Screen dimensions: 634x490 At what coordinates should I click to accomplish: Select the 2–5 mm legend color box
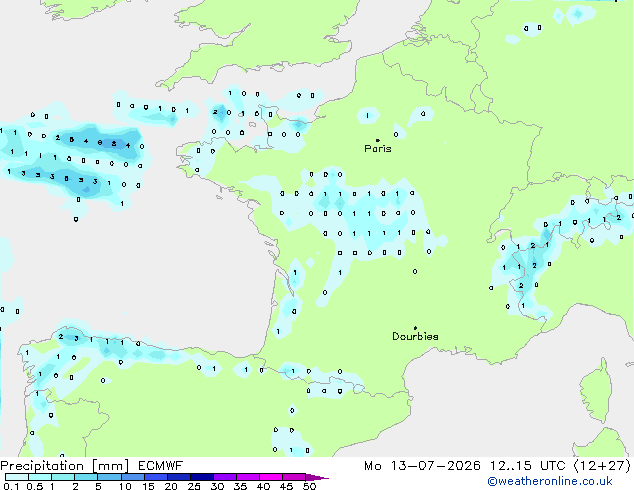[x=86, y=477]
